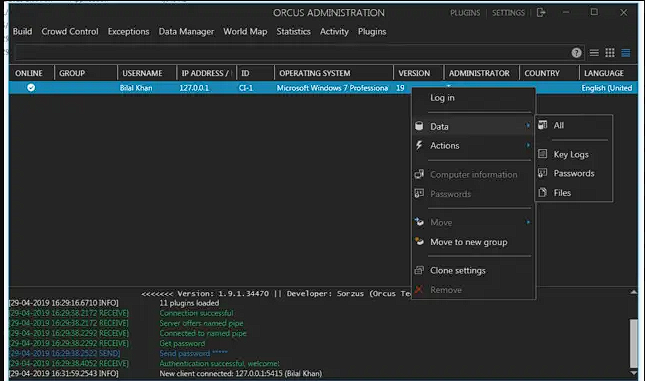Click PLUGINS in the title bar
The width and height of the screenshot is (645, 381).
coord(465,13)
